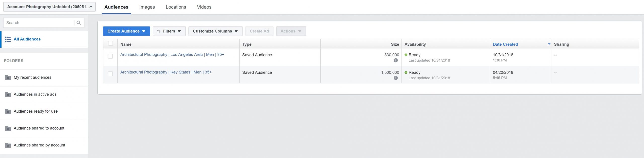This screenshot has width=644, height=158.
Task: Click info icon under 1,500,000 size
Action: click(x=396, y=78)
